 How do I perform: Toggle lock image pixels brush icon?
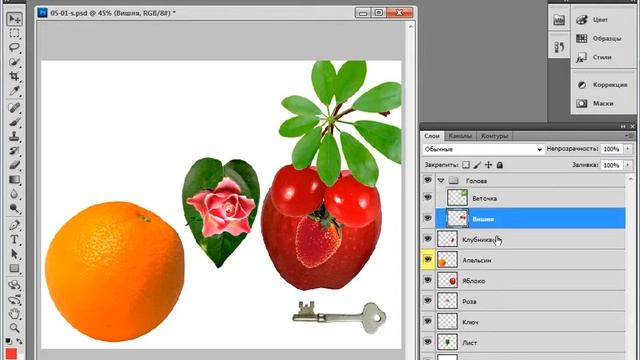(x=477, y=165)
